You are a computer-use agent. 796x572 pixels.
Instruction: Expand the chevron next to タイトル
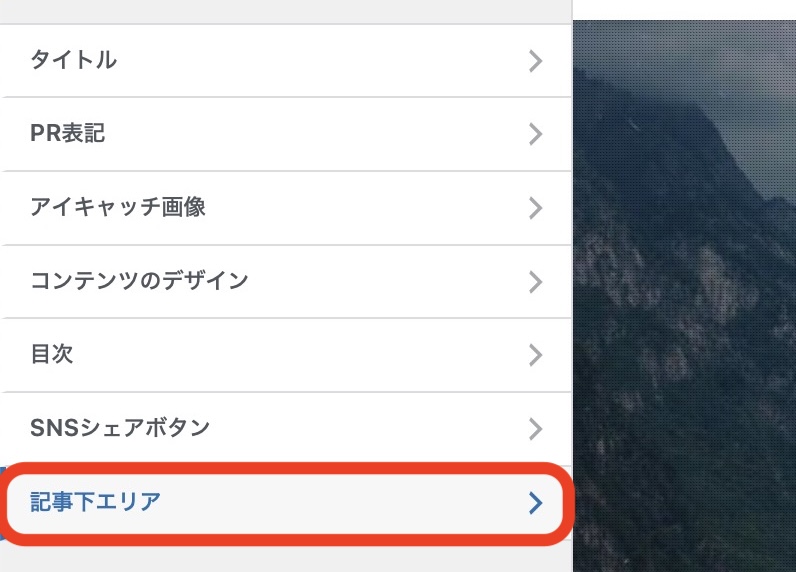(536, 61)
